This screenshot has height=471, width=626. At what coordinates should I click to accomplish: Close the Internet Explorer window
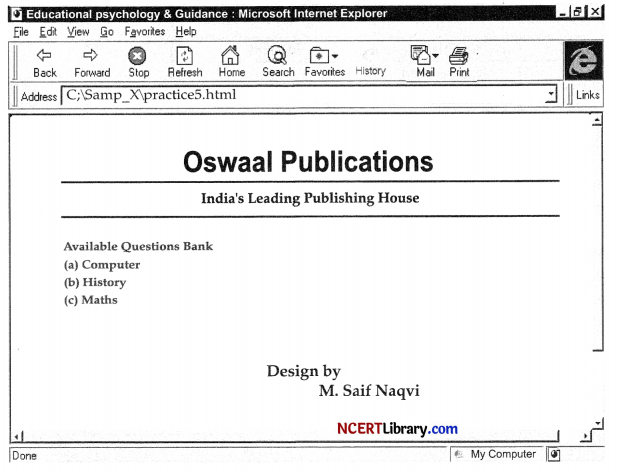(x=595, y=12)
